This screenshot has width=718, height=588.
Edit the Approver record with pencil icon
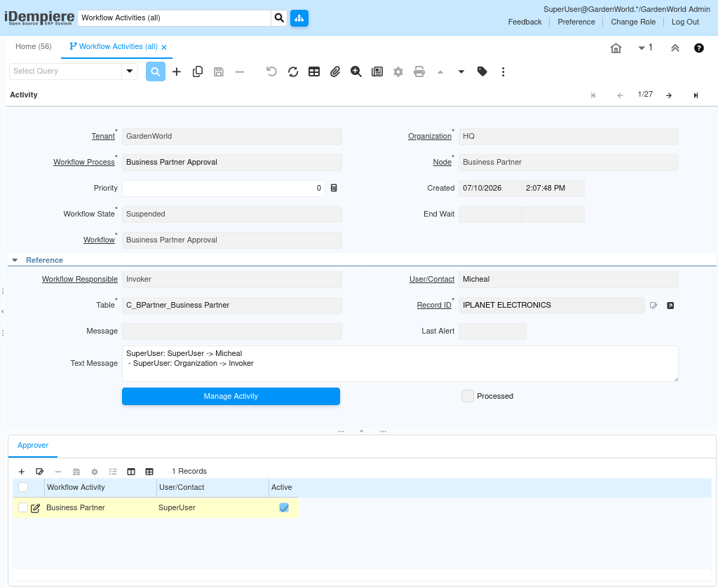coord(39,472)
